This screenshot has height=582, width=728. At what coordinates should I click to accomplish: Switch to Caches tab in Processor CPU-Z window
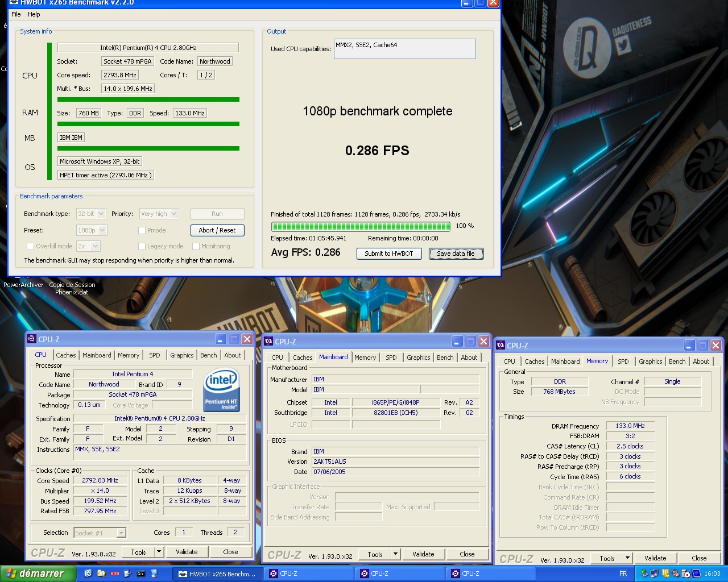pos(66,355)
